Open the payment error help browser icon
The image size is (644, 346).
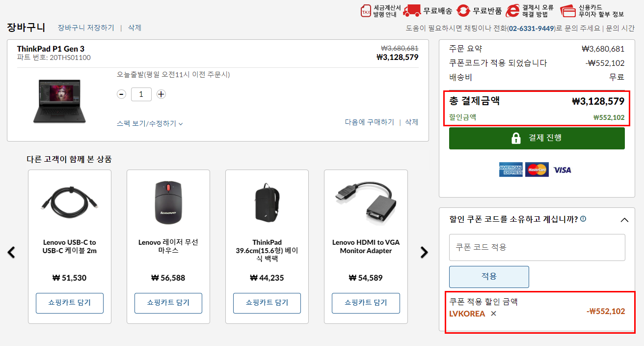pyautogui.click(x=513, y=10)
